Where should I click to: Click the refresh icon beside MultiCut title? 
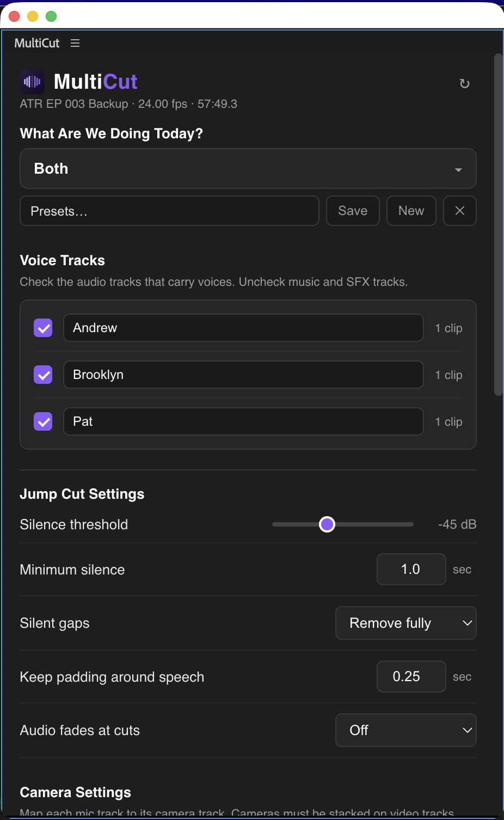pos(464,83)
